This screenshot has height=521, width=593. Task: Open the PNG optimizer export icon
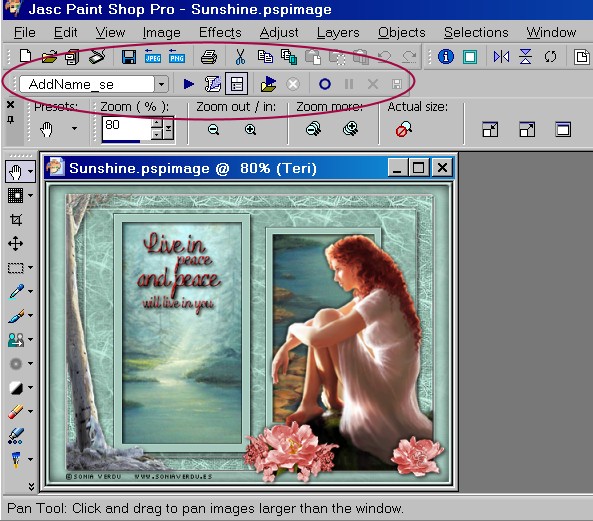point(177,57)
